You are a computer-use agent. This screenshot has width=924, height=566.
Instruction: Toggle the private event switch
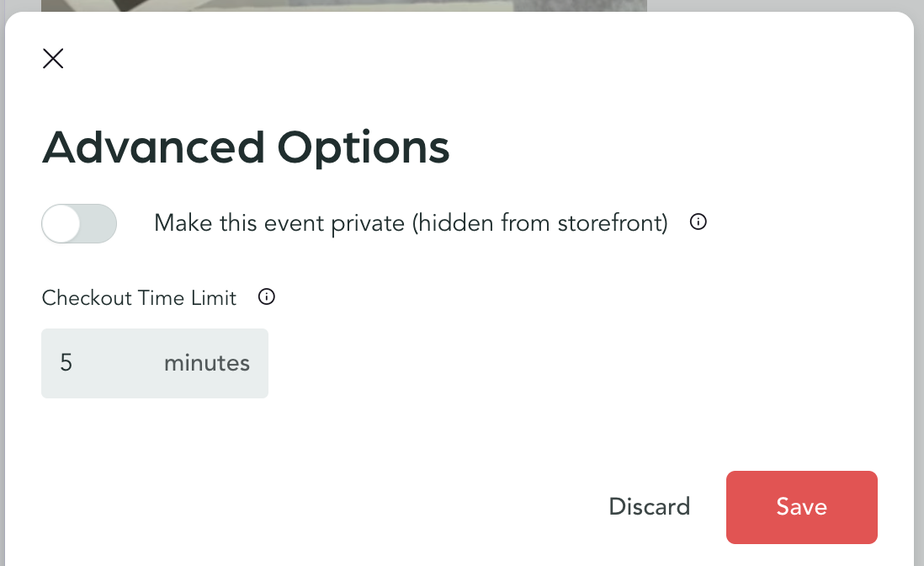coord(79,223)
